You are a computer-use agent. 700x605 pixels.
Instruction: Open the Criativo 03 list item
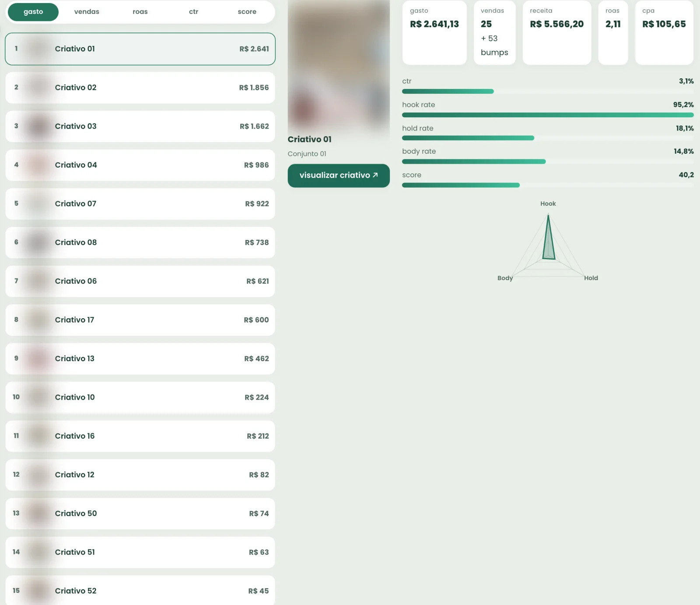[x=140, y=126]
